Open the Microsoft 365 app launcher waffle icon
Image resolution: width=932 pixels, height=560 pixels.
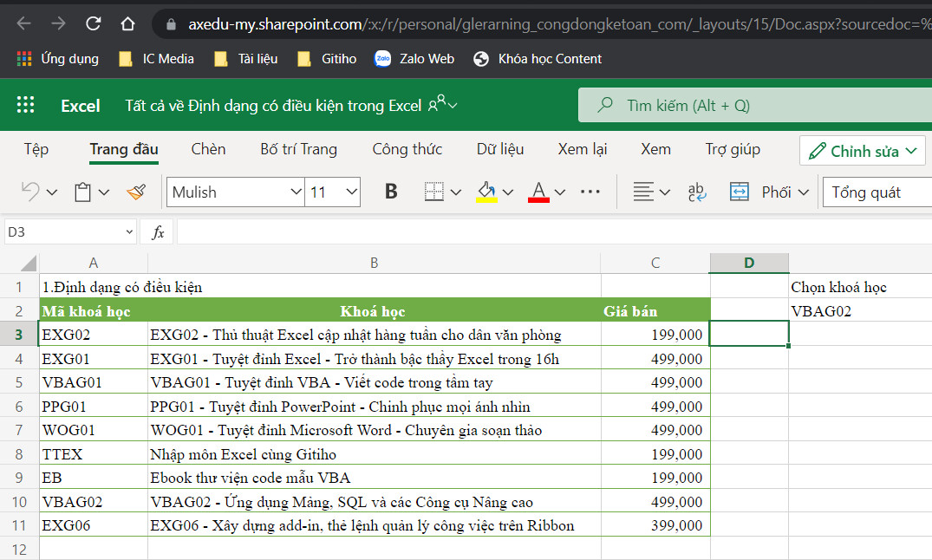coord(25,105)
